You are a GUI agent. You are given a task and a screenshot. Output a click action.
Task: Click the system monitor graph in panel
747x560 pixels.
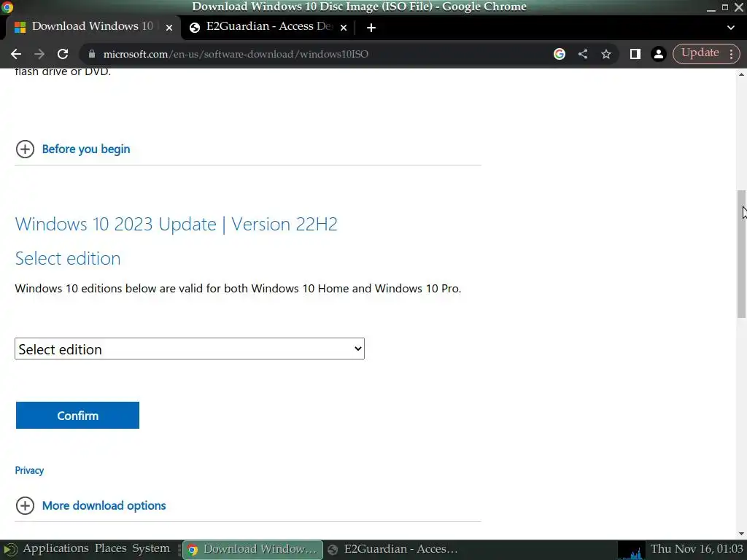631,550
